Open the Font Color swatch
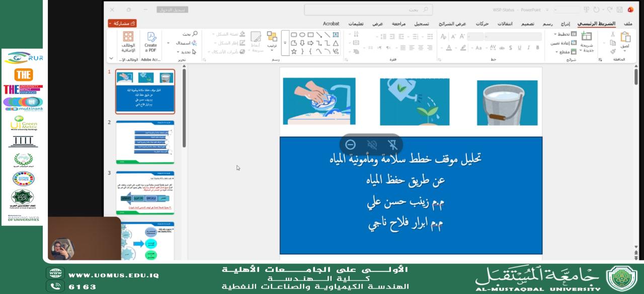Image resolution: width=644 pixels, height=294 pixels. 449,47
